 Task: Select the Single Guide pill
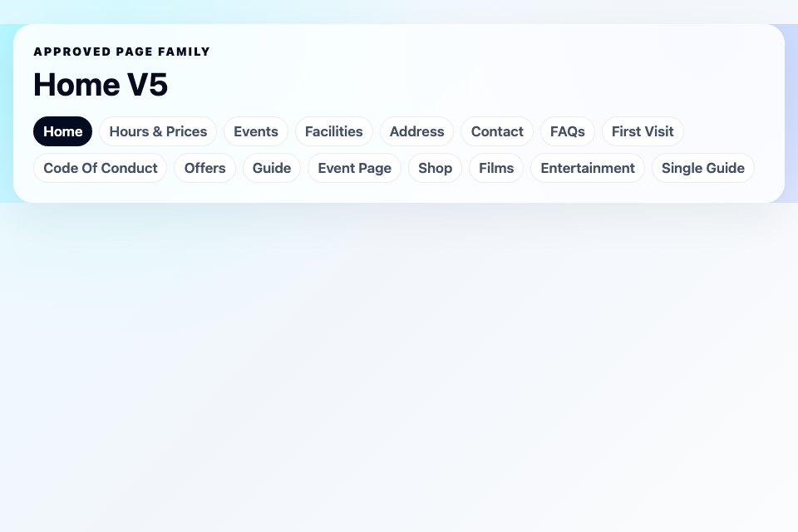coord(703,168)
